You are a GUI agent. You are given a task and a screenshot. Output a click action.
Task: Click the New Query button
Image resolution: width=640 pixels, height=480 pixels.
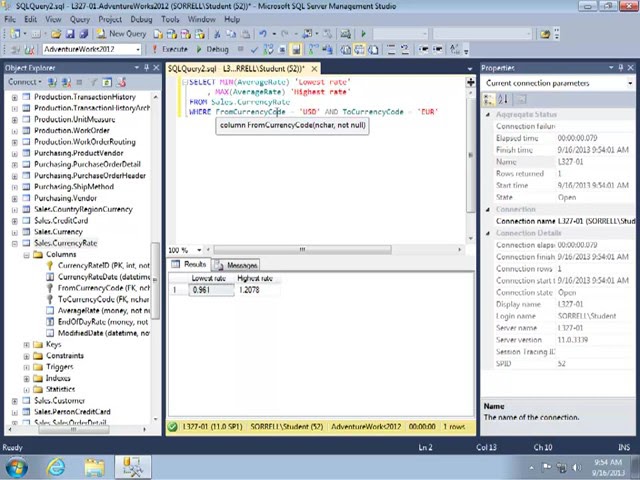coord(121,34)
